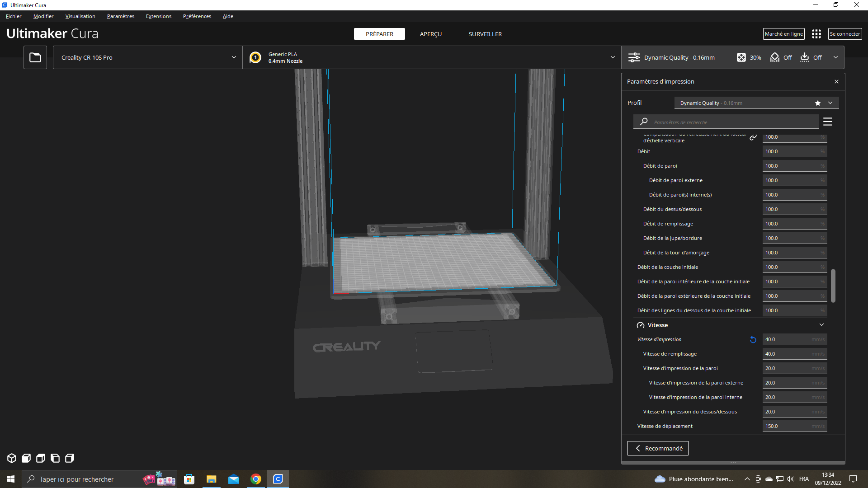Viewport: 868px width, 488px height.
Task: Click the support Off icon
Action: pos(775,57)
